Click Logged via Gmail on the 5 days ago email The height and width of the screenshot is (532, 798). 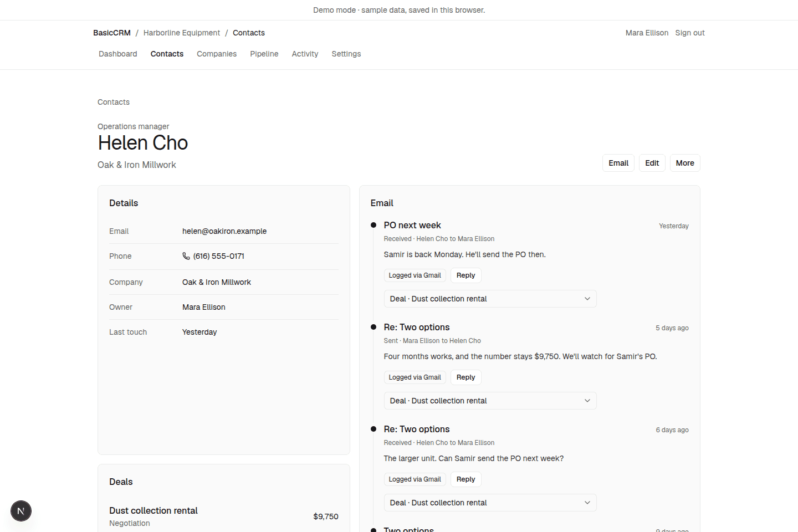click(415, 377)
